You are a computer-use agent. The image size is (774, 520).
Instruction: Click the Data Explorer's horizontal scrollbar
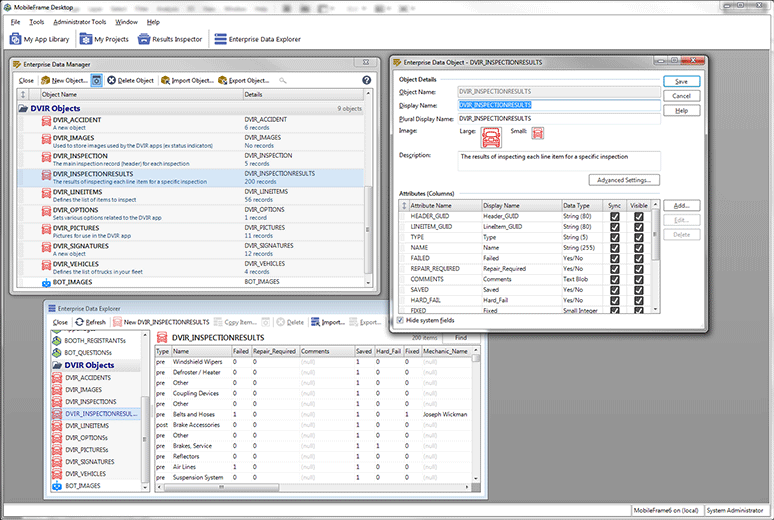[222, 487]
